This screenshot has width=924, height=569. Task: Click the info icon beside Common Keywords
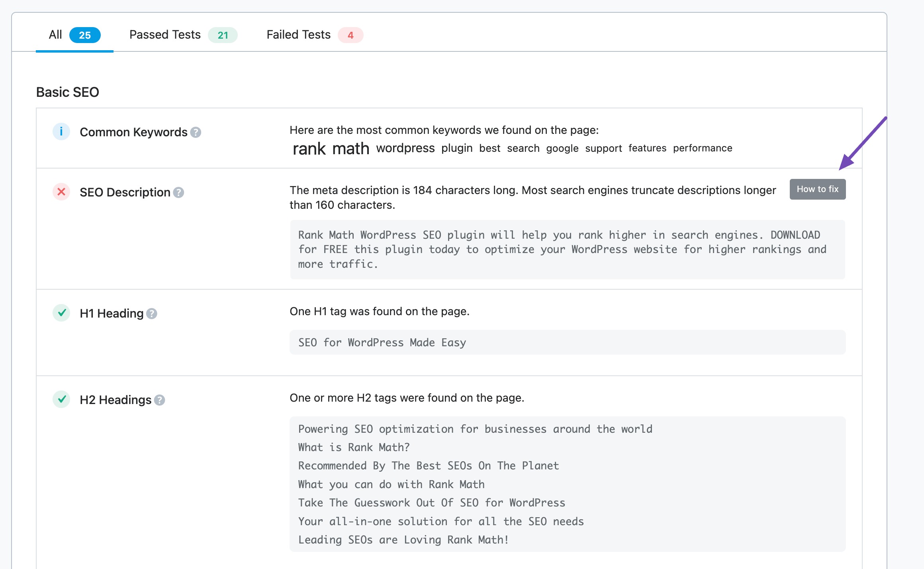tap(61, 131)
